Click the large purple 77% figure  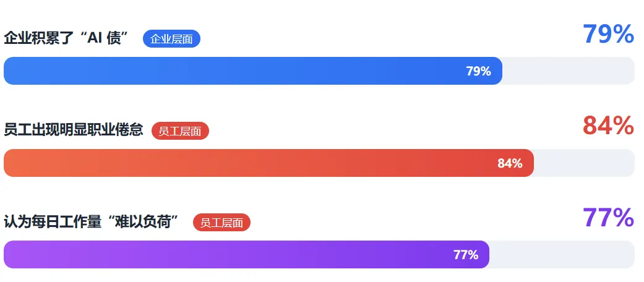(x=608, y=218)
